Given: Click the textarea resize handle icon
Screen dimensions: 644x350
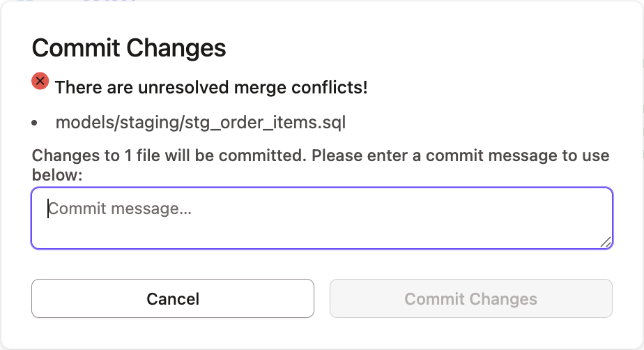Looking at the screenshot, I should (x=605, y=241).
